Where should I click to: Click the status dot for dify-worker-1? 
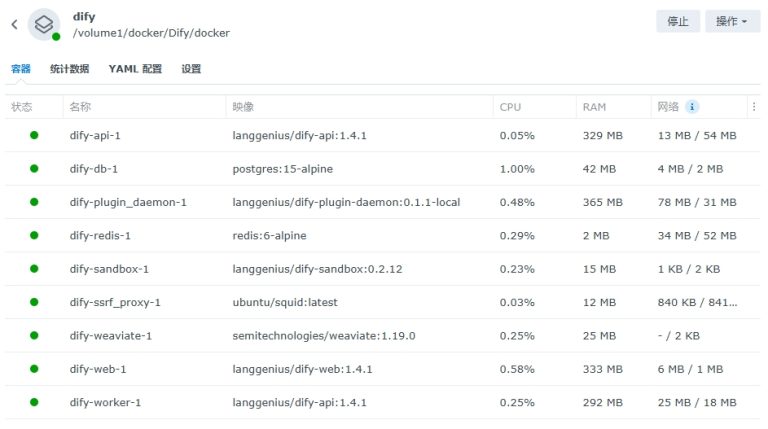34,402
